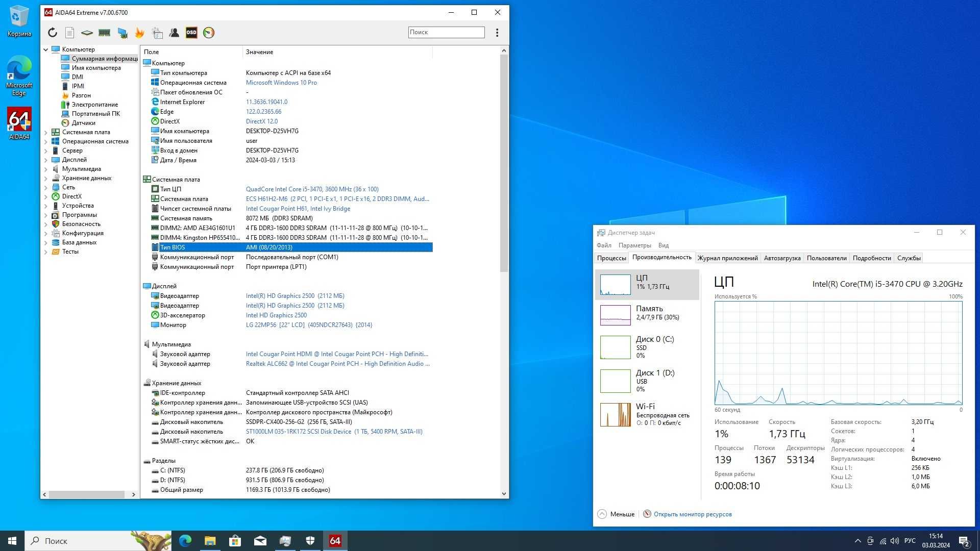Click the AIDA64 refresh/scan icon
Screen dimensions: 980x551
coord(53,32)
